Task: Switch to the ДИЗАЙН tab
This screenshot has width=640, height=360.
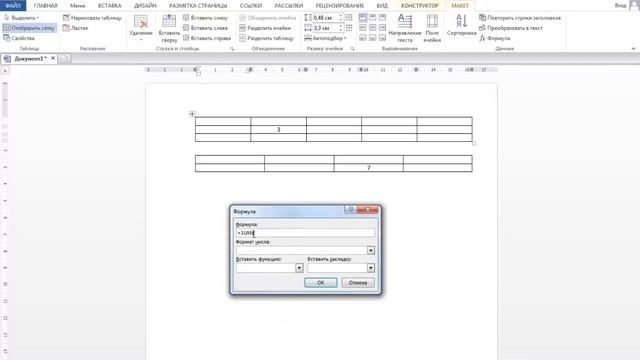Action: pos(145,6)
